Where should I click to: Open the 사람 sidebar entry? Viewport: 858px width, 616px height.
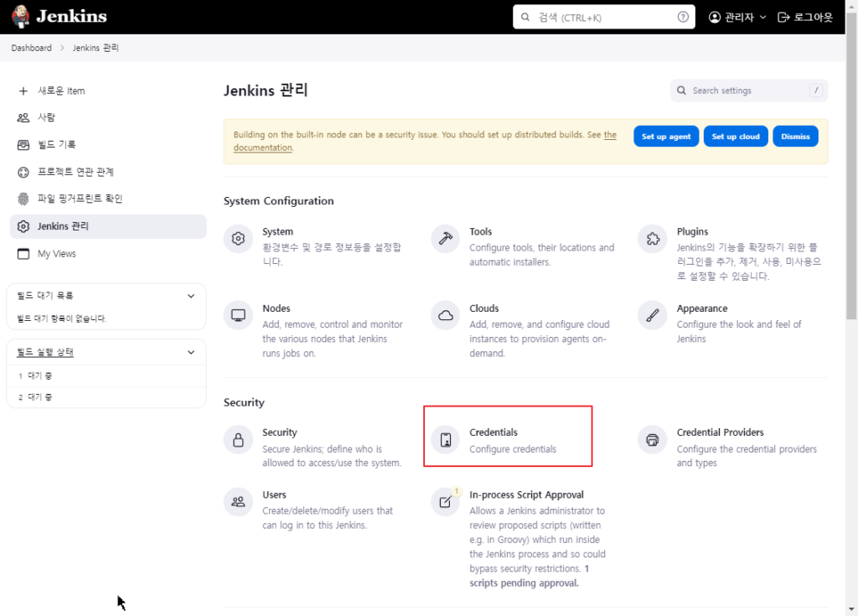[108, 117]
